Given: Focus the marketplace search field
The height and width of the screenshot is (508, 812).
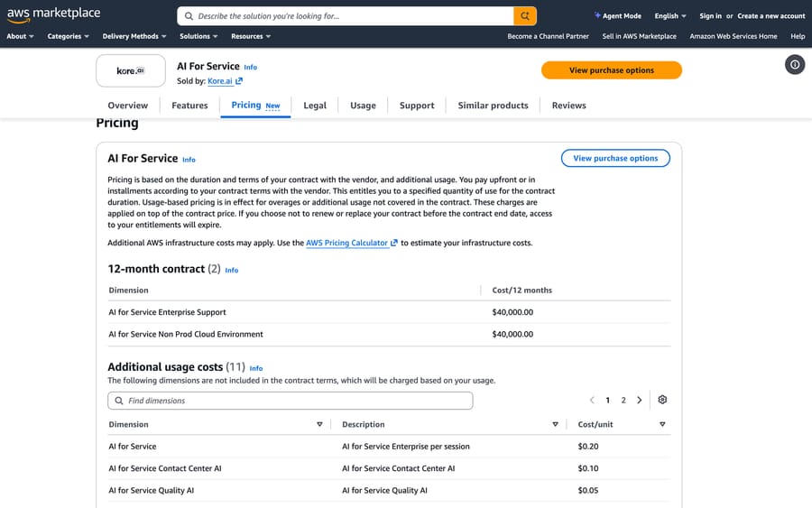Looking at the screenshot, I should [x=346, y=16].
